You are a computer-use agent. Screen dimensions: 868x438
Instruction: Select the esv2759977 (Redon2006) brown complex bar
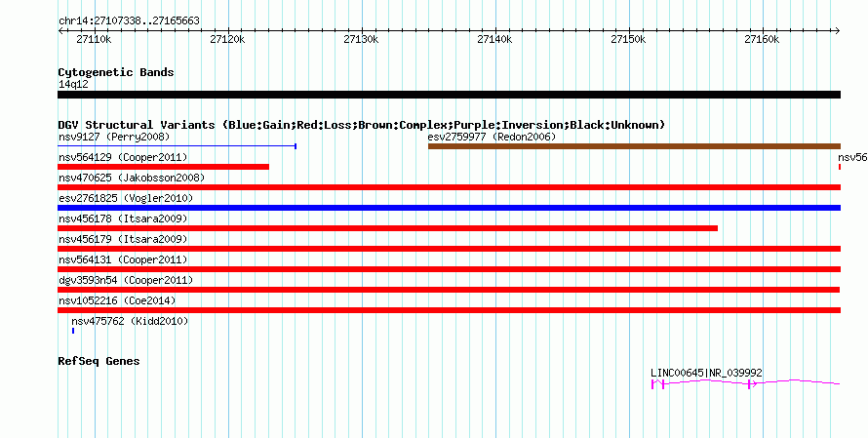(634, 146)
